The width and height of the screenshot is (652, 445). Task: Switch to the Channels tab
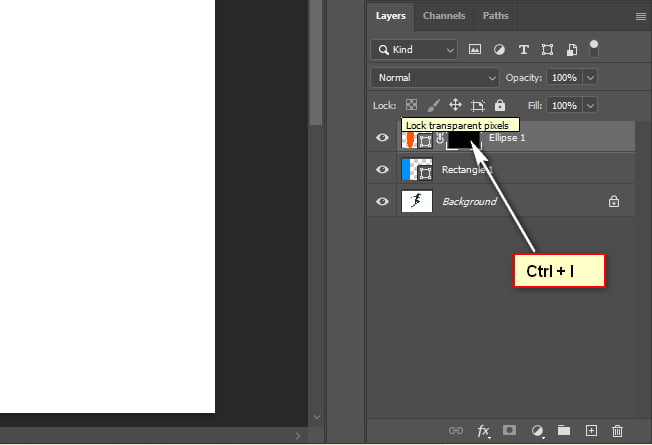444,16
